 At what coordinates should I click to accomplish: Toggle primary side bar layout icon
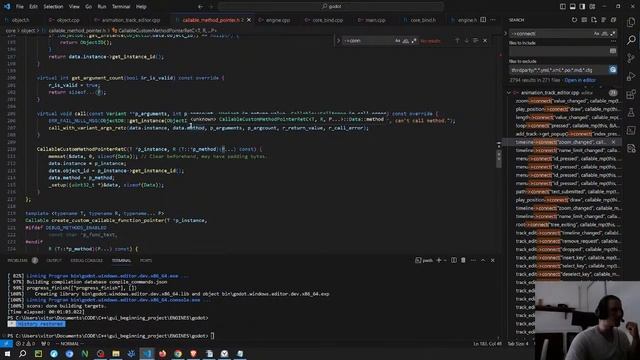tap(563, 7)
